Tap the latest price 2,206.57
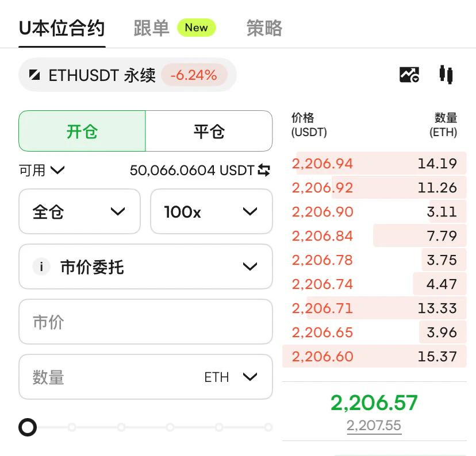476x456 pixels. pyautogui.click(x=374, y=403)
